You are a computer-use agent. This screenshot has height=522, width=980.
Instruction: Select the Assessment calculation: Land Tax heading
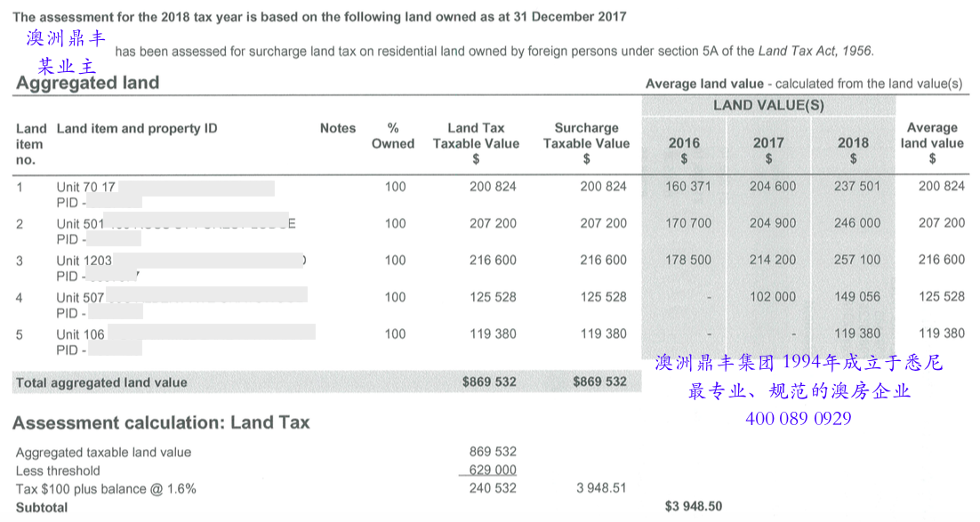tap(161, 422)
